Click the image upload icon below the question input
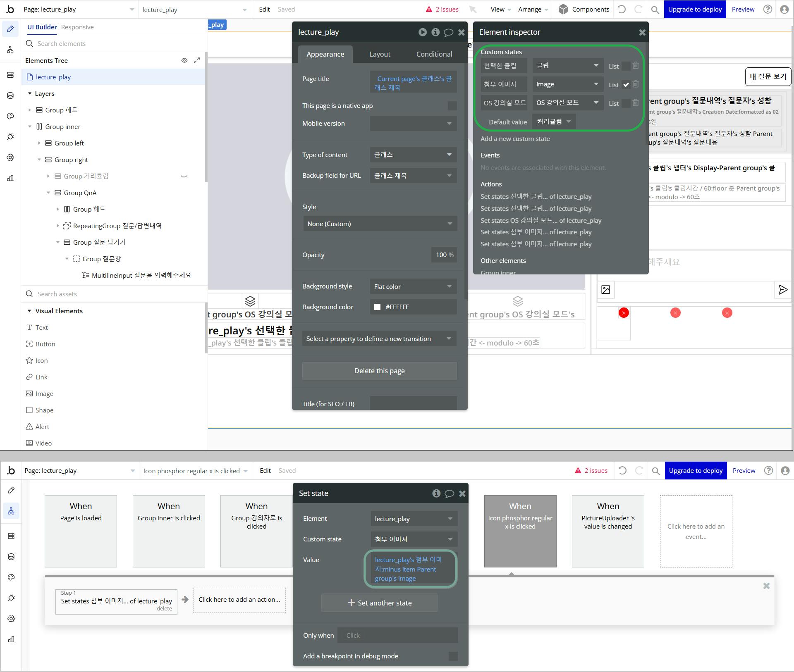794x672 pixels. tap(606, 290)
